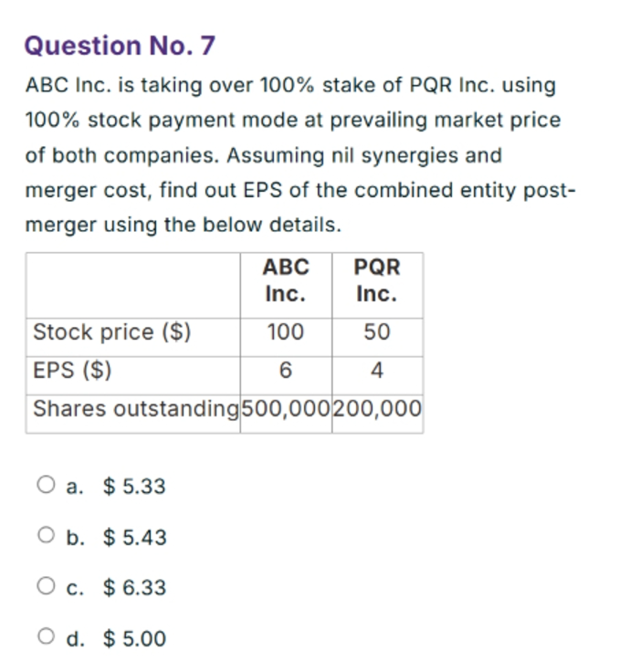Select radio button for option b
The height and width of the screenshot is (672, 641).
pyautogui.click(x=46, y=535)
